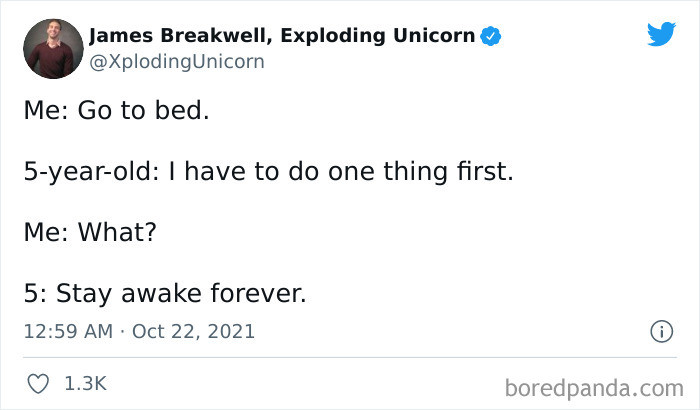
Task: Open the @XplodingUnicorn handle link
Action: point(177,61)
